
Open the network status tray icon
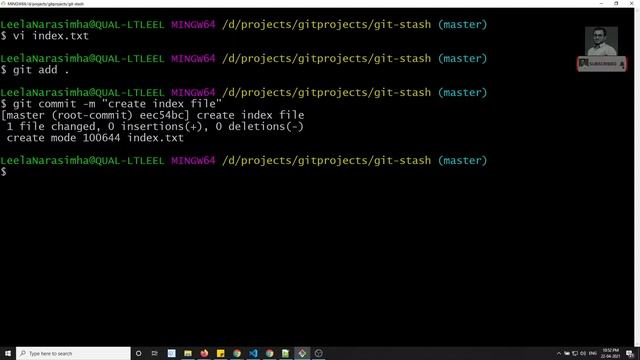pyautogui.click(x=575, y=353)
